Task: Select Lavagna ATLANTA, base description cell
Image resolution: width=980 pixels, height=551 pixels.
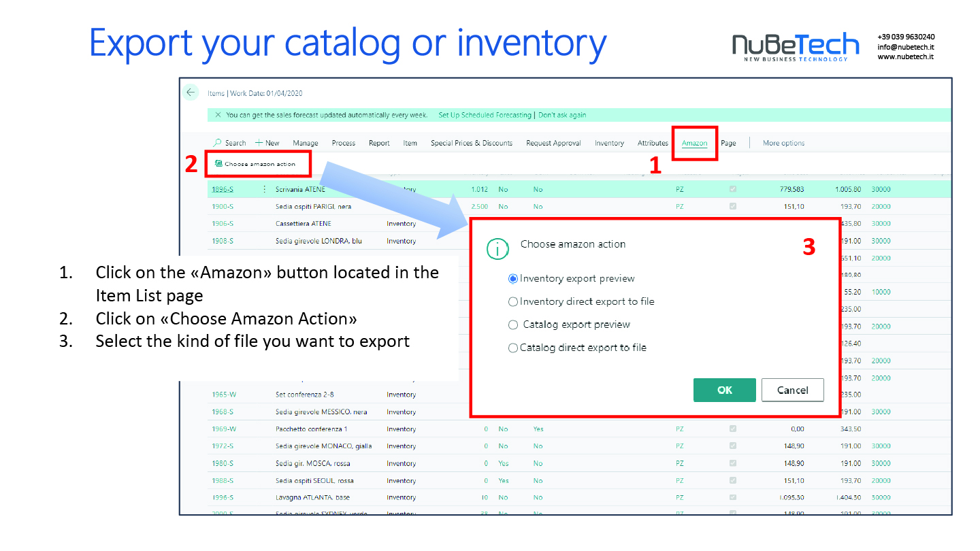Action: click(314, 497)
